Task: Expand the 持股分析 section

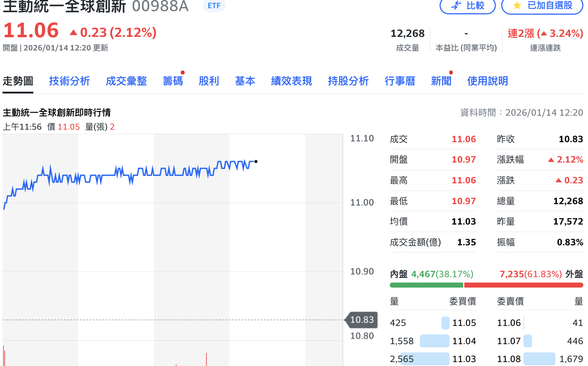Action: (348, 81)
